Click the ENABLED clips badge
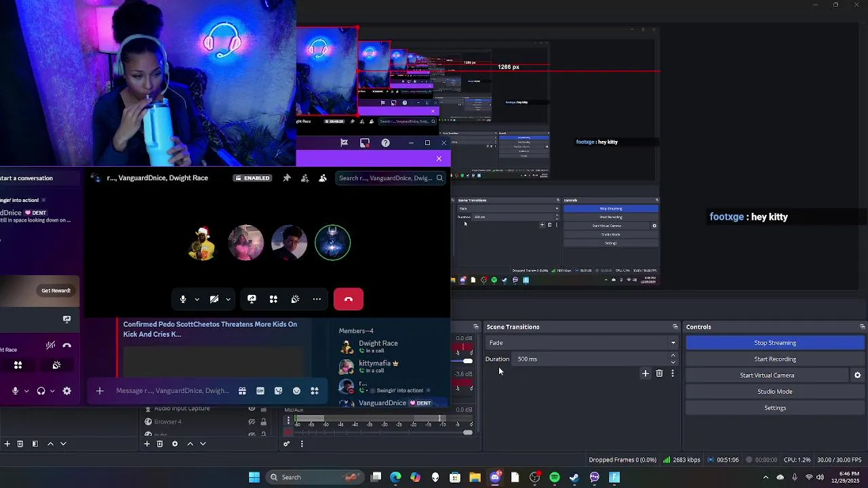Screen dimensions: 868x488 pyautogui.click(x=252, y=178)
